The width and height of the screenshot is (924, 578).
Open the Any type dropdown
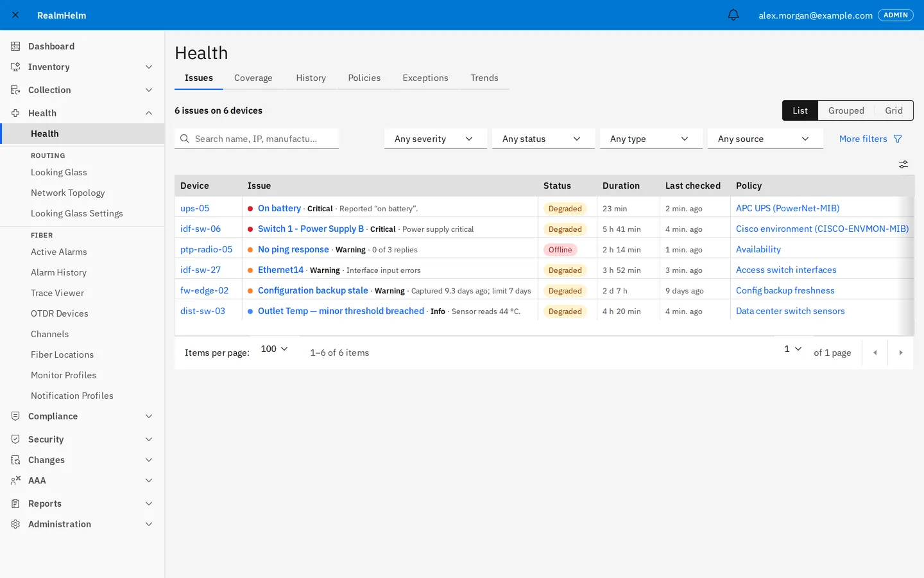point(651,139)
